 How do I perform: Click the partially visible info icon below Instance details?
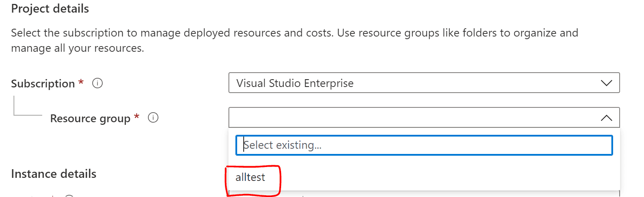point(69,196)
